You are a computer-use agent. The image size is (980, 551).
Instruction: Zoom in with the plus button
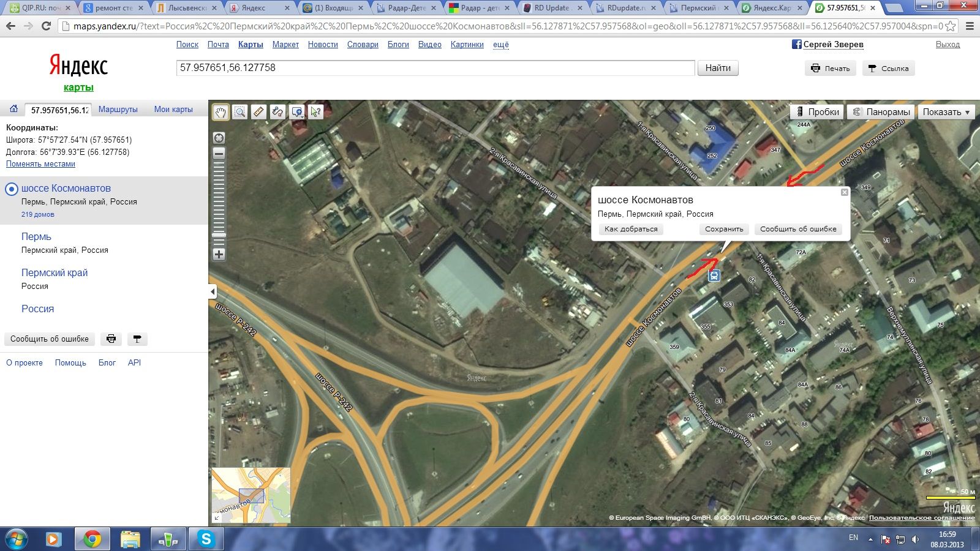click(x=219, y=254)
